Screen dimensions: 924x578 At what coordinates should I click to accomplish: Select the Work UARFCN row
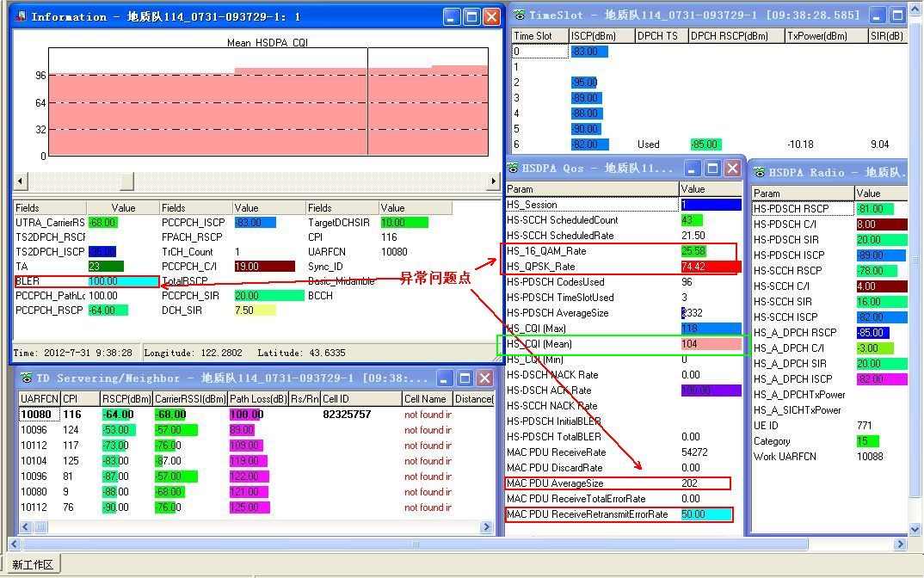pos(830,457)
